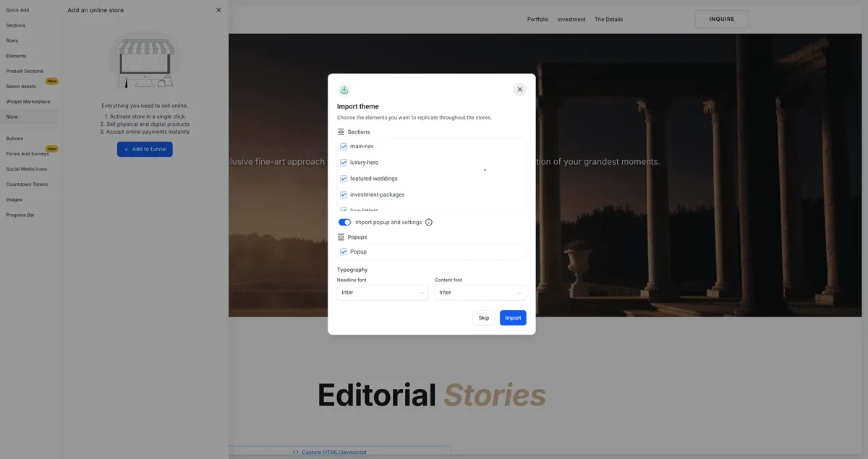Screen dimensions: 868x459
Task: Click the storefront illustration in store panel
Action: pyautogui.click(x=145, y=61)
